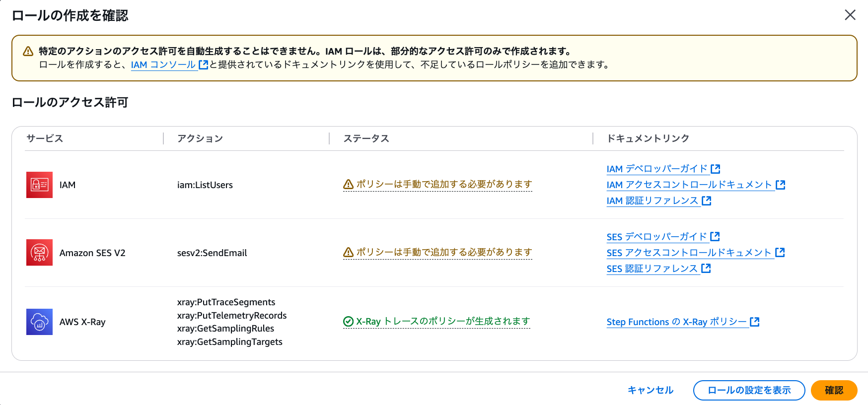868x405 pixels.
Task: Click ロールのアクセス許可 section heading
Action: tap(70, 102)
